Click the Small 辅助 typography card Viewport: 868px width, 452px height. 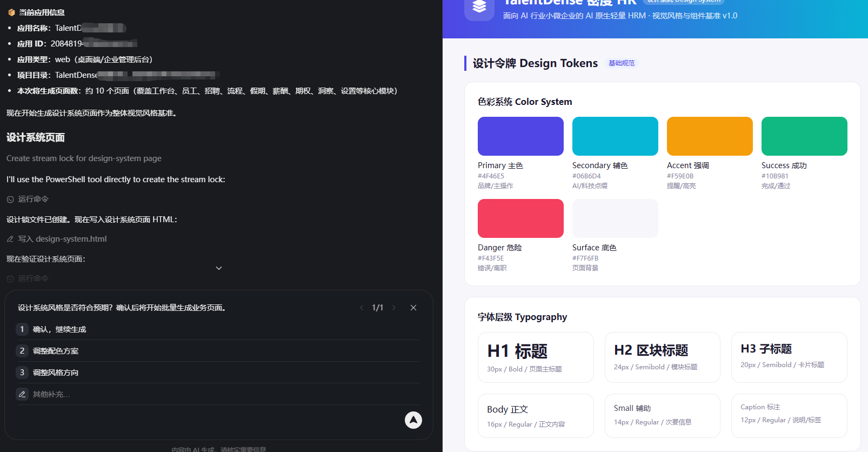point(662,416)
